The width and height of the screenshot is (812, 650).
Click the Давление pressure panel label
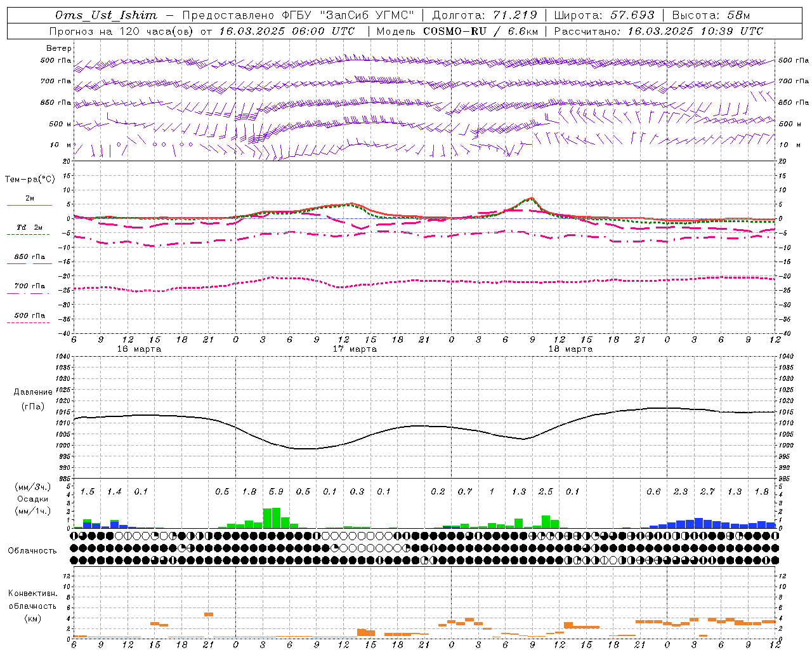click(33, 392)
